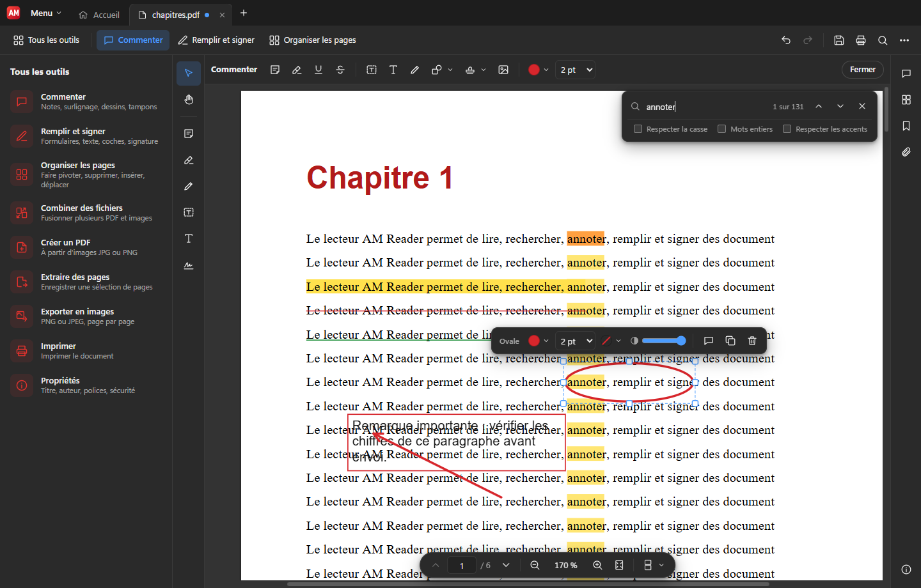Image resolution: width=921 pixels, height=588 pixels.
Task: Undo the last action
Action: [x=786, y=40]
